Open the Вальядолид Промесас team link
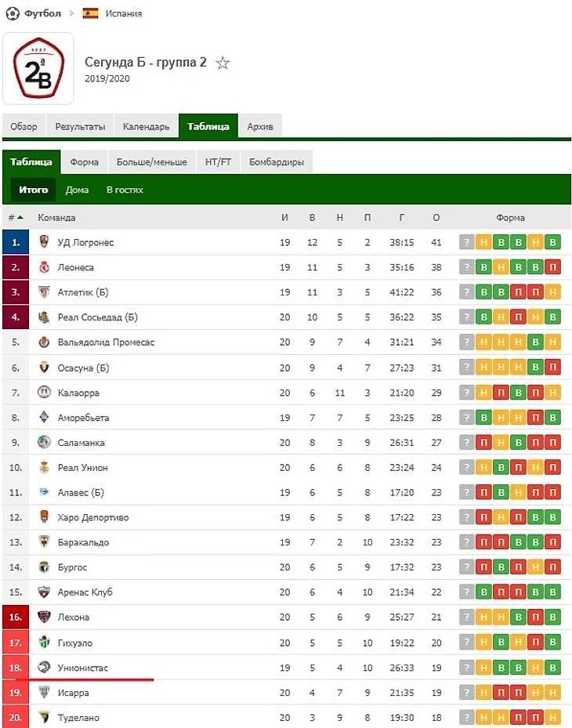The image size is (572, 728). tap(106, 342)
